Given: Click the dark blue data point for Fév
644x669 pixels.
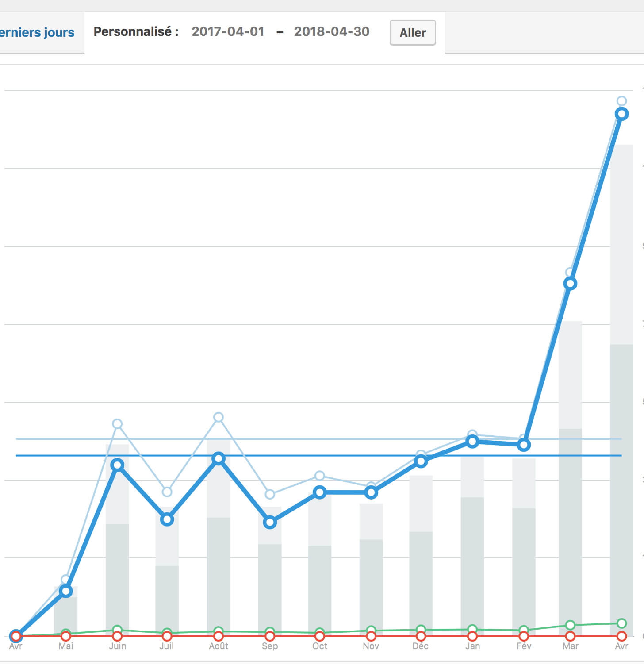Looking at the screenshot, I should (x=524, y=445).
